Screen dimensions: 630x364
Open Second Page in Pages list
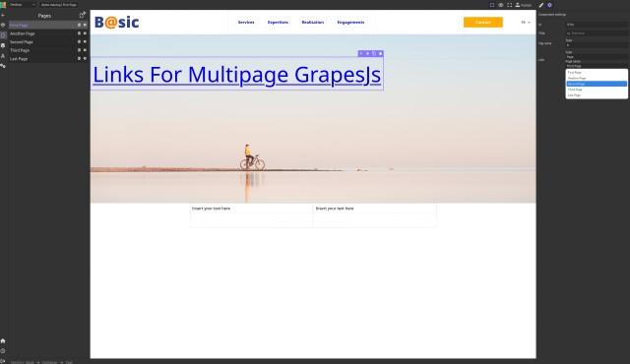tap(47, 41)
